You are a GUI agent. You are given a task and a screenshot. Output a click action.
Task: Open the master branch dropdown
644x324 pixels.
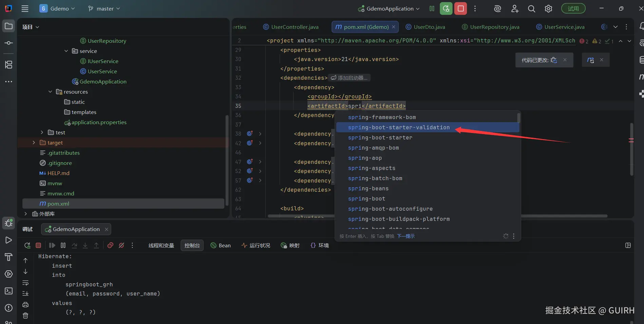coord(104,8)
